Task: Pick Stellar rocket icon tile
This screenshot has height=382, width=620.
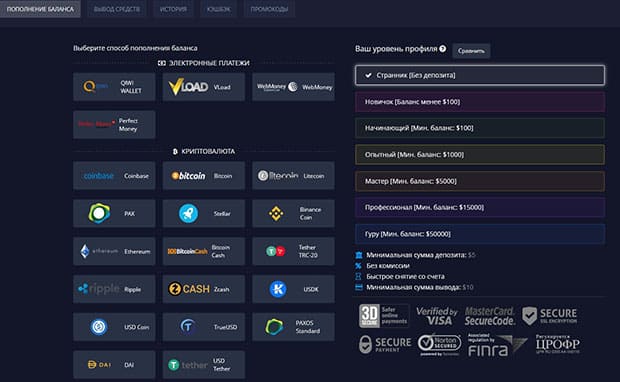Action: point(204,214)
